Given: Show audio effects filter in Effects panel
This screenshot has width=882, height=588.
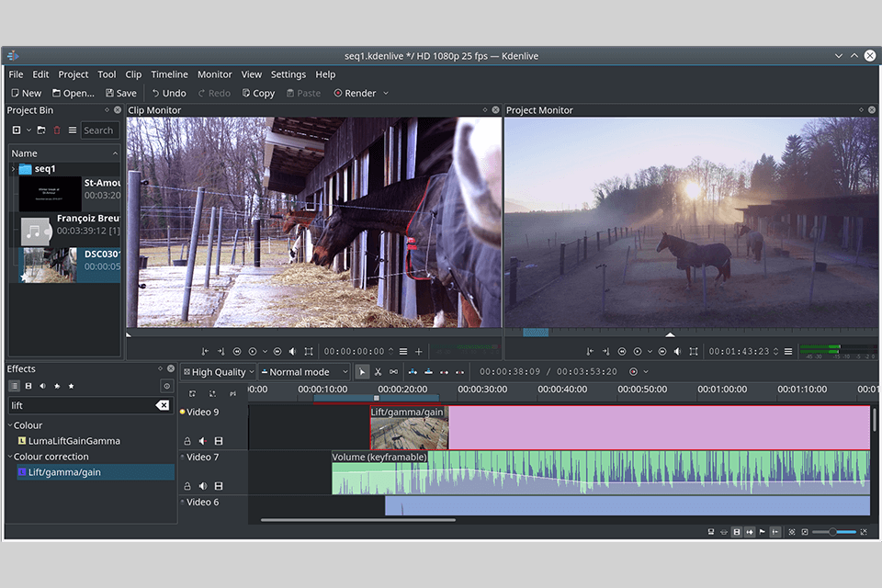Looking at the screenshot, I should point(43,386).
